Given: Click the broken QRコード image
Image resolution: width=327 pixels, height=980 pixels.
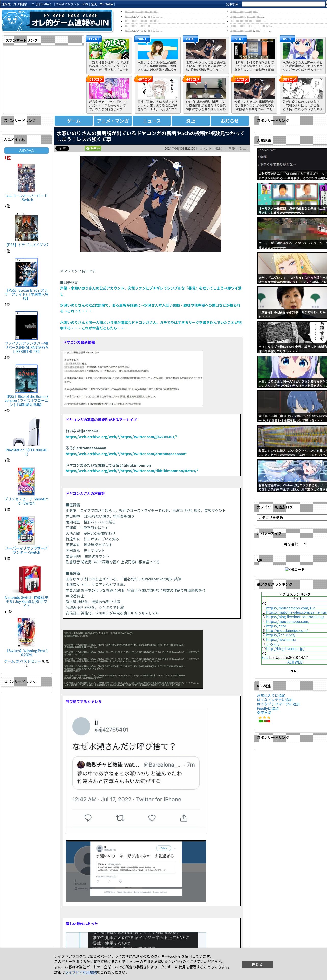Looking at the screenshot, I should pos(294,570).
